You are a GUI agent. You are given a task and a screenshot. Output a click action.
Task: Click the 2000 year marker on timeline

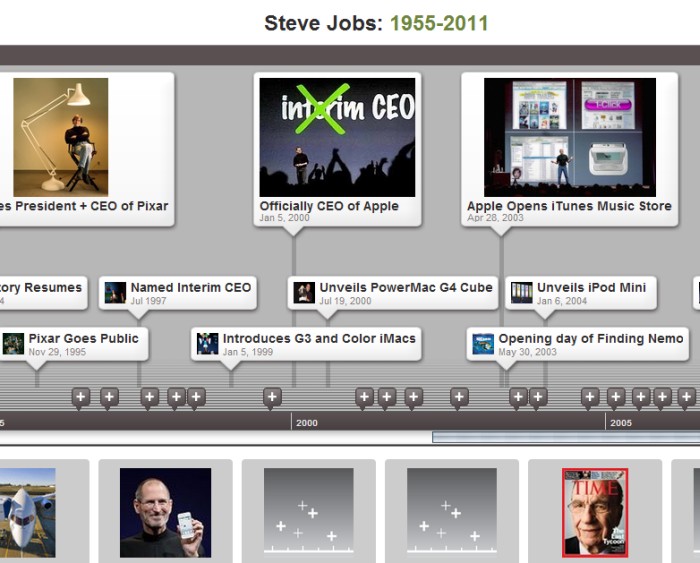307,423
